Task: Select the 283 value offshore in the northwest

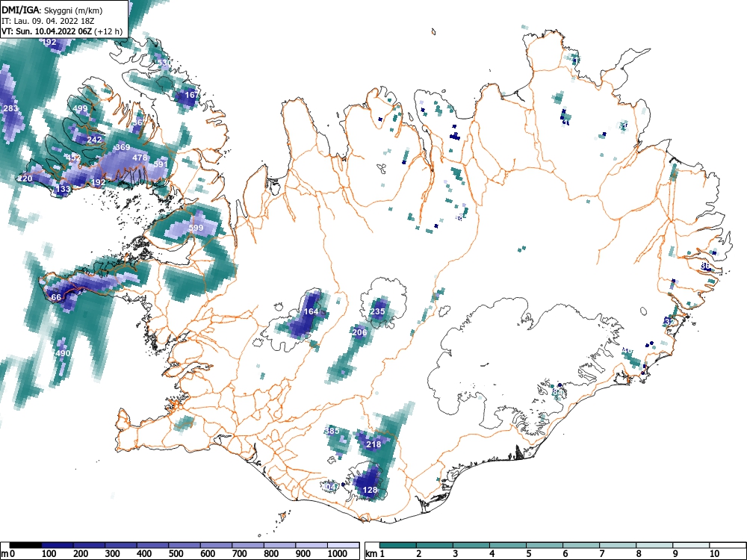Action: (x=10, y=108)
